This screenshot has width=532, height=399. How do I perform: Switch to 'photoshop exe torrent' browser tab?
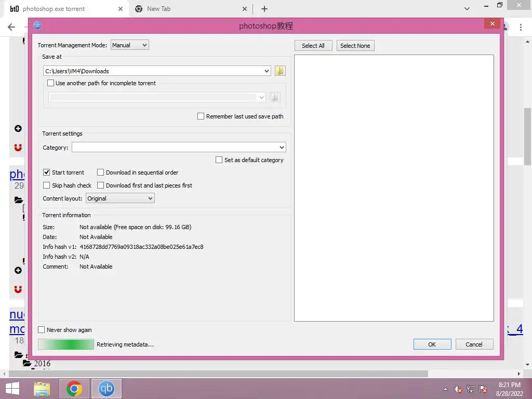tap(66, 9)
